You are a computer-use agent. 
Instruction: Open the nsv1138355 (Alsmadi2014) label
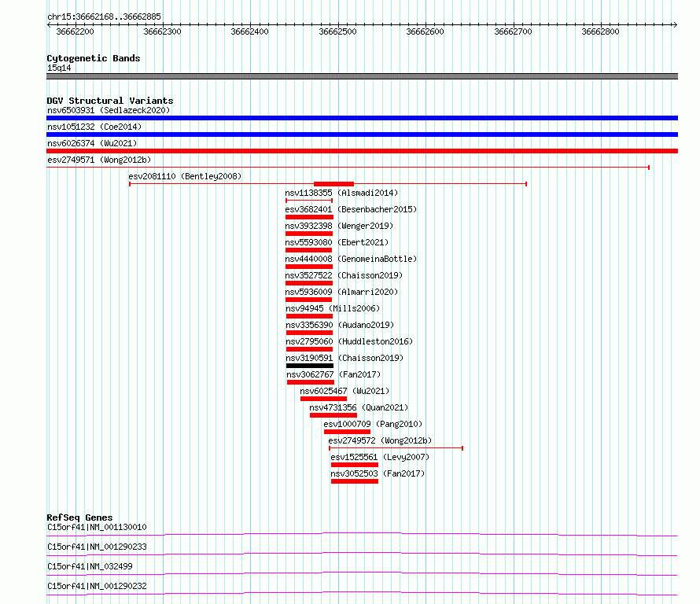[x=341, y=193]
